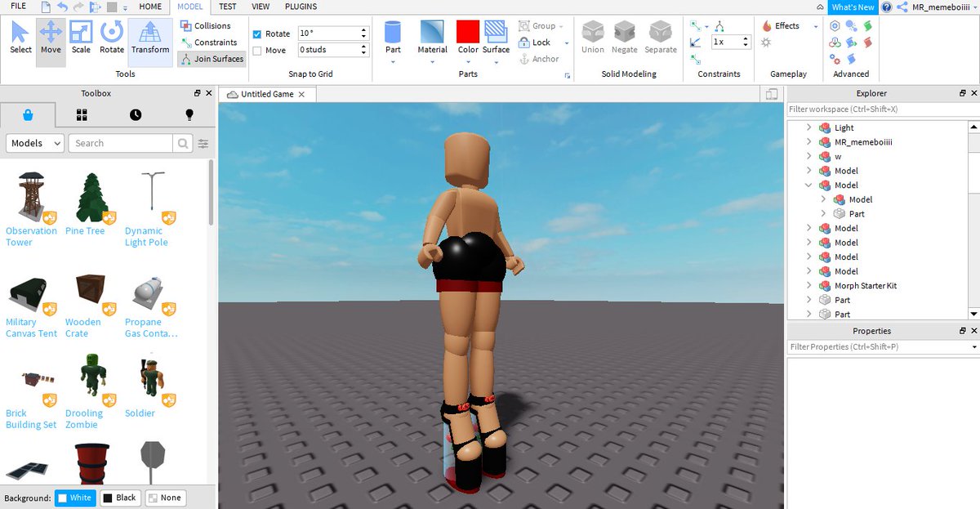
Task: Switch to the PLUGINS ribbon tab
Action: (301, 7)
